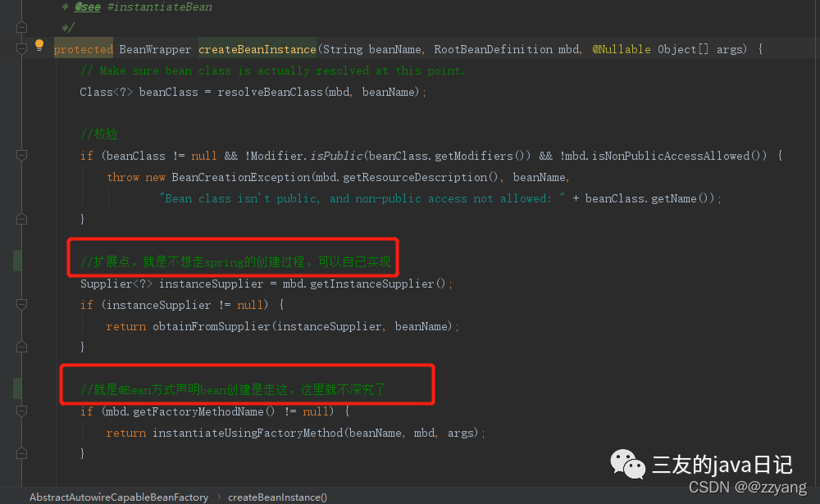
Task: Collapse the createBeanInstance method fold marker
Action: (x=21, y=49)
